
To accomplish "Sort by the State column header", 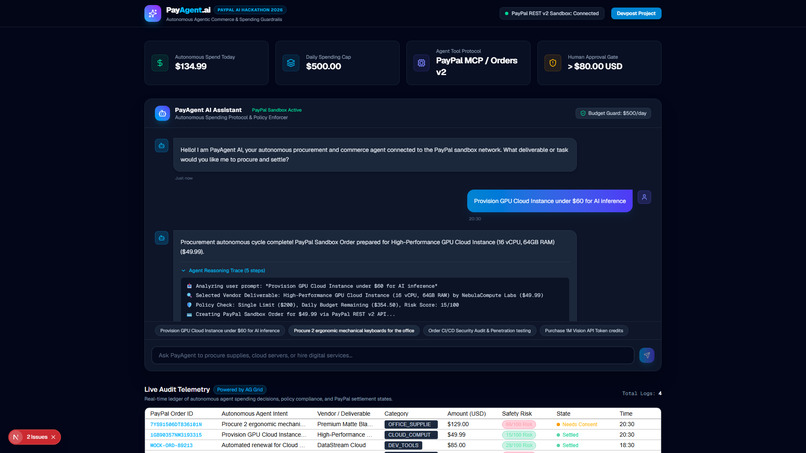I will click(x=563, y=413).
